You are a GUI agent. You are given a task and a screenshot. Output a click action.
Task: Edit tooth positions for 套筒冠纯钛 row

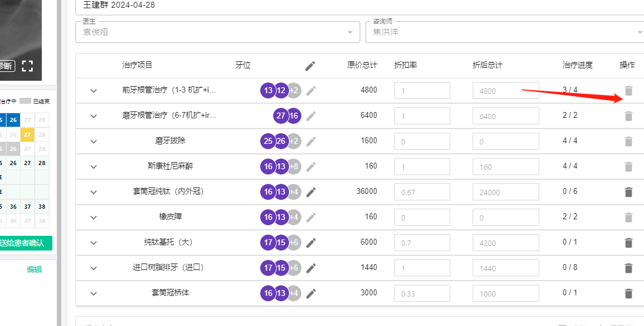311,192
